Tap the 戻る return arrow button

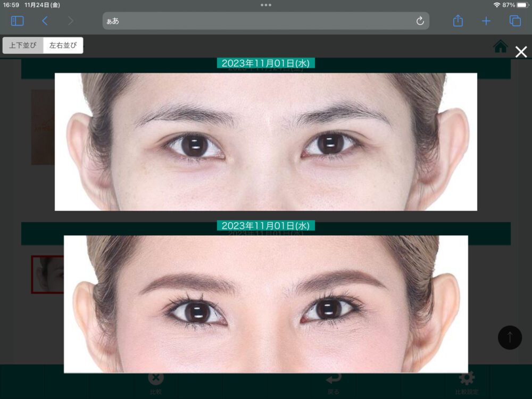333,382
